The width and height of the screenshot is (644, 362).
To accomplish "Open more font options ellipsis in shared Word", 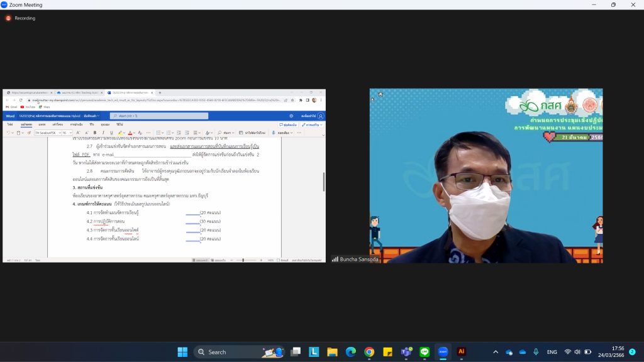I will click(148, 133).
